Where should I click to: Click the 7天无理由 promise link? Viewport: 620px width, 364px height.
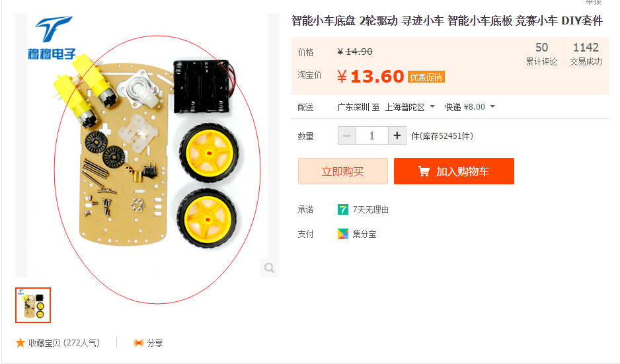click(x=371, y=209)
